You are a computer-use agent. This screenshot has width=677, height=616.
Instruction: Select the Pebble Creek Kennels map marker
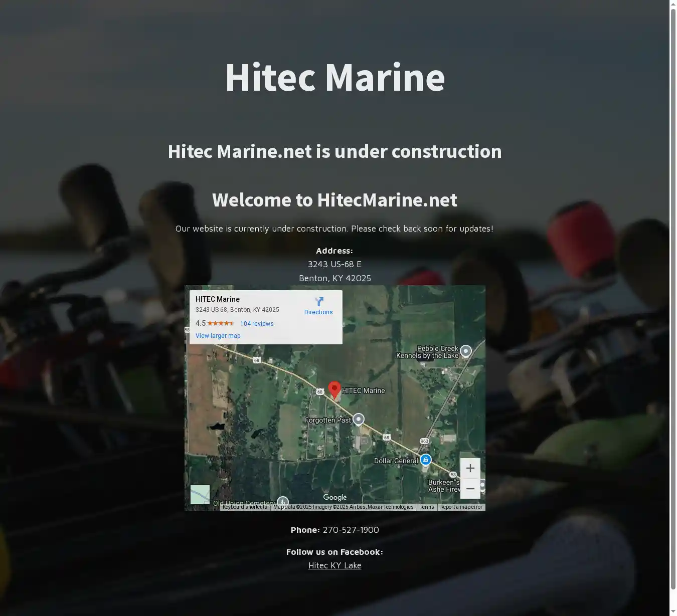[466, 351]
